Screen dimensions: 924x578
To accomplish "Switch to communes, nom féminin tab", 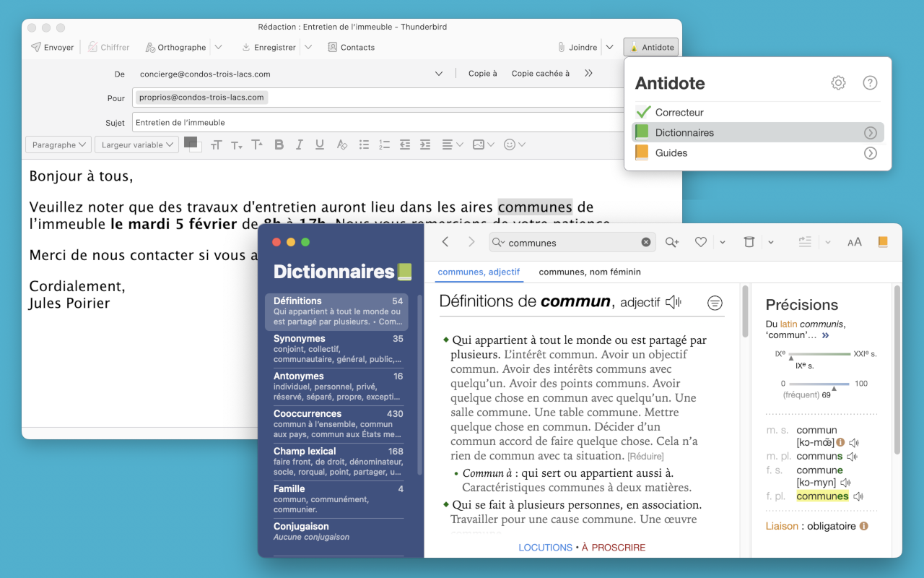I will (590, 272).
